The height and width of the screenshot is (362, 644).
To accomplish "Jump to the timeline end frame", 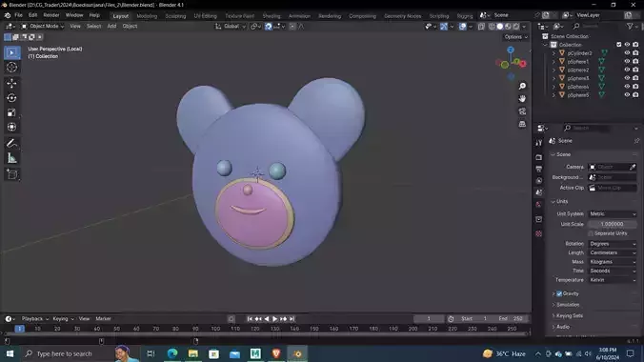I will pos(292,319).
